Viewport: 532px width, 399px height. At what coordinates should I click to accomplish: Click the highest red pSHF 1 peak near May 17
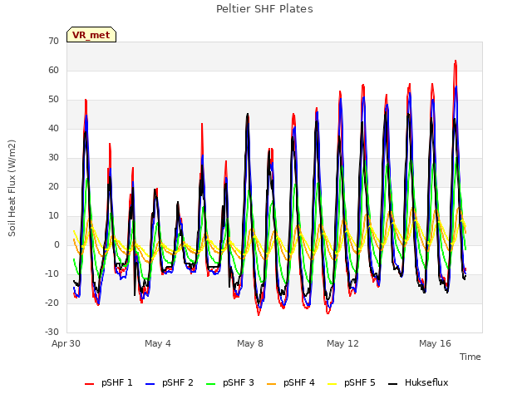coord(456,62)
